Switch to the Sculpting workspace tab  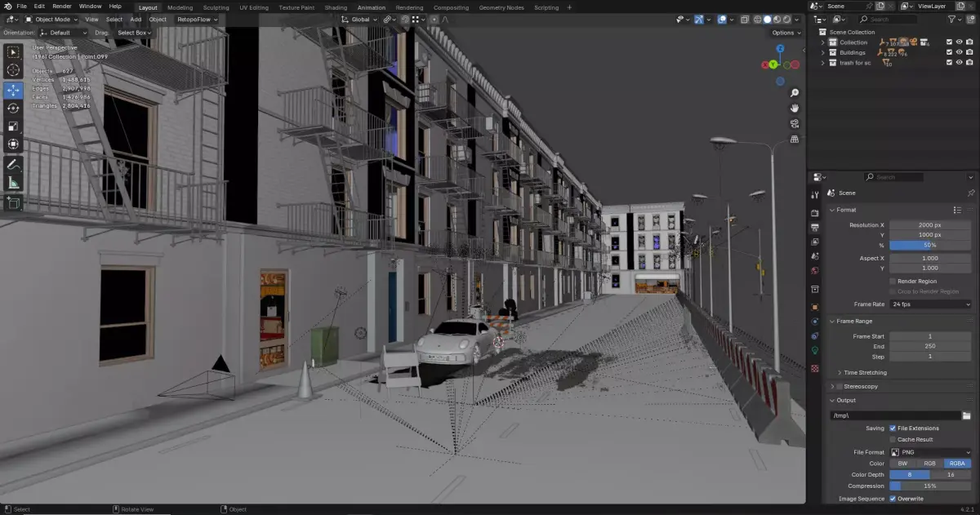(216, 7)
